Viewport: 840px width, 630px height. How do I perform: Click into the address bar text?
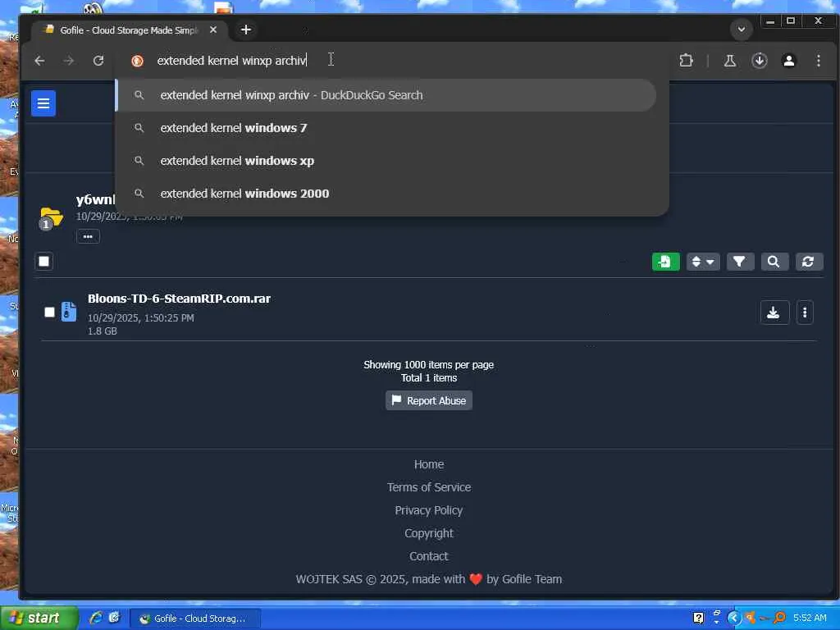tap(231, 61)
